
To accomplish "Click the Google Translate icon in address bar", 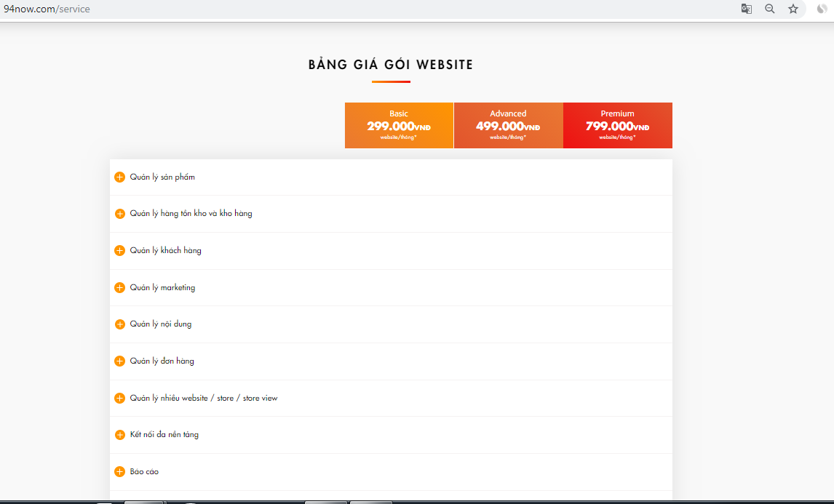I will [x=746, y=9].
